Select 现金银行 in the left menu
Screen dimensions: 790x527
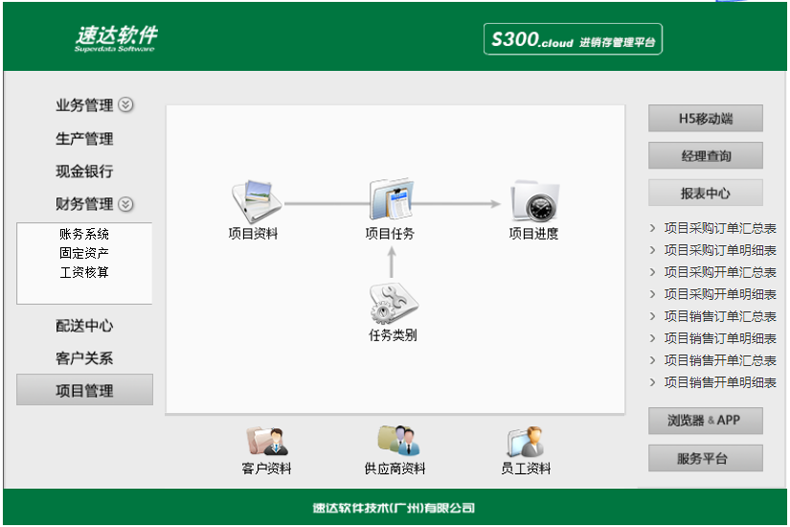coord(84,171)
